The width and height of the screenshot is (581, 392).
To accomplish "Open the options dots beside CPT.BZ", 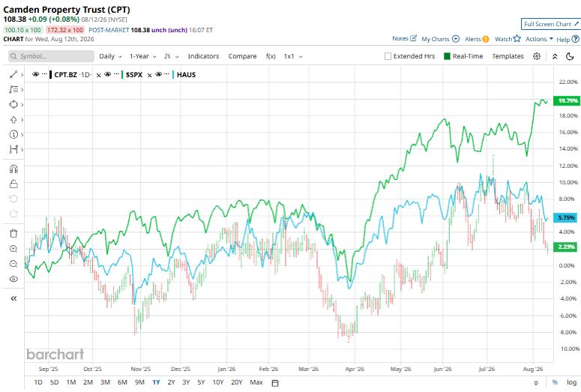I will click(44, 74).
